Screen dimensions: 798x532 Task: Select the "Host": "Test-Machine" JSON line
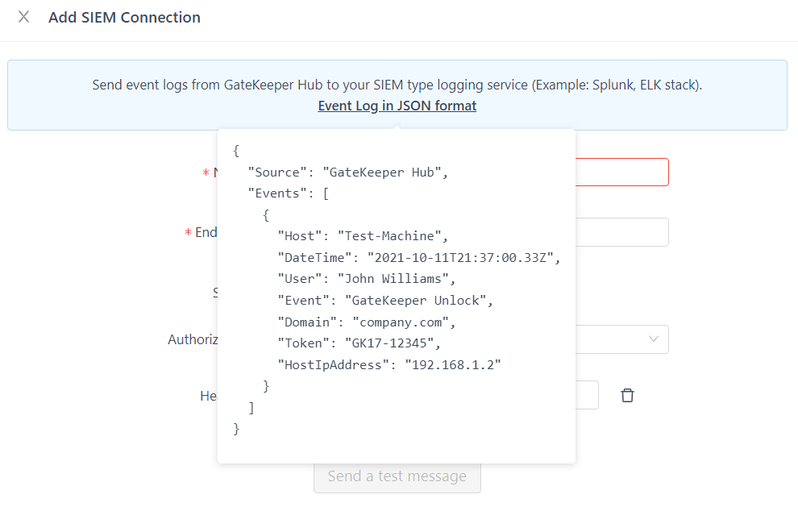362,236
